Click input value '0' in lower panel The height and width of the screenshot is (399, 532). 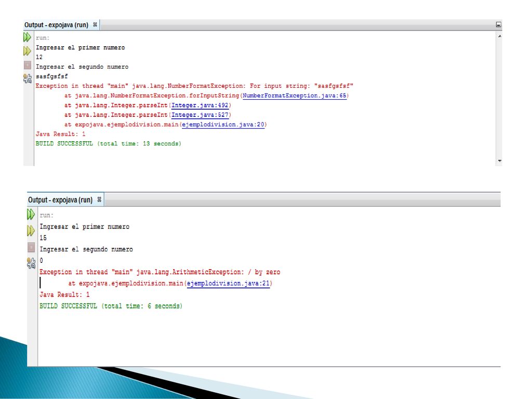click(42, 261)
